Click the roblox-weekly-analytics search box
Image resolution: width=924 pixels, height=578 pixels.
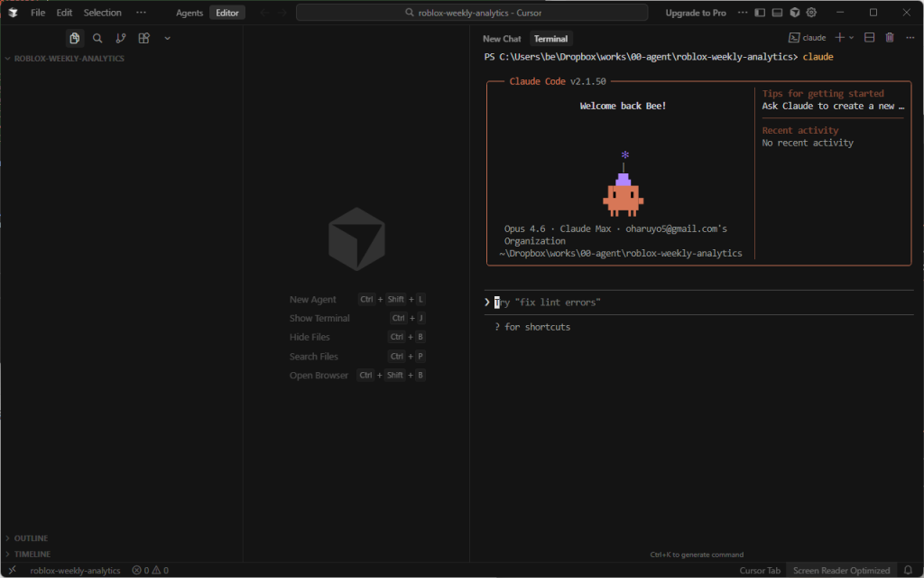[472, 13]
